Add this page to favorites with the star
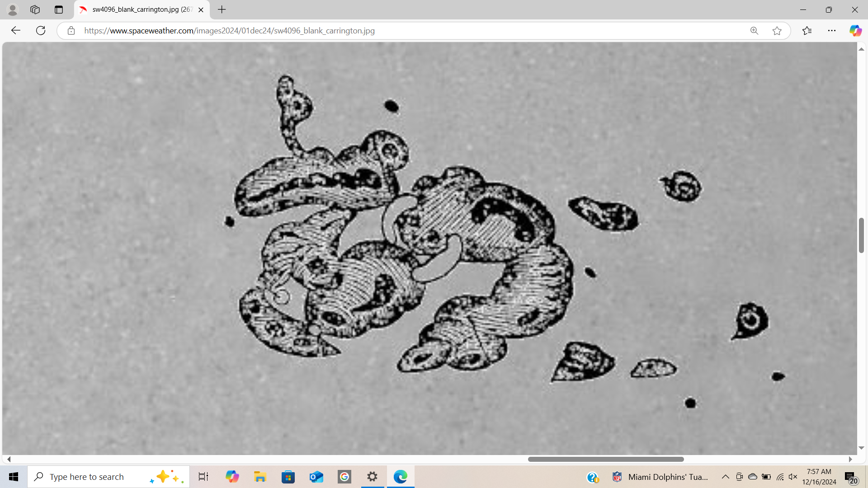 click(777, 31)
